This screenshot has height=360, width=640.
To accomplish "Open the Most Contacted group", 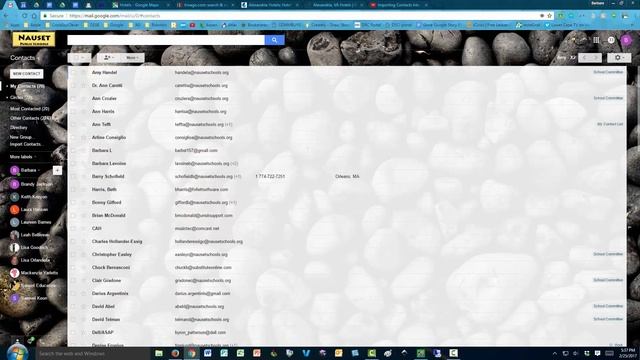I will pyautogui.click(x=29, y=109).
